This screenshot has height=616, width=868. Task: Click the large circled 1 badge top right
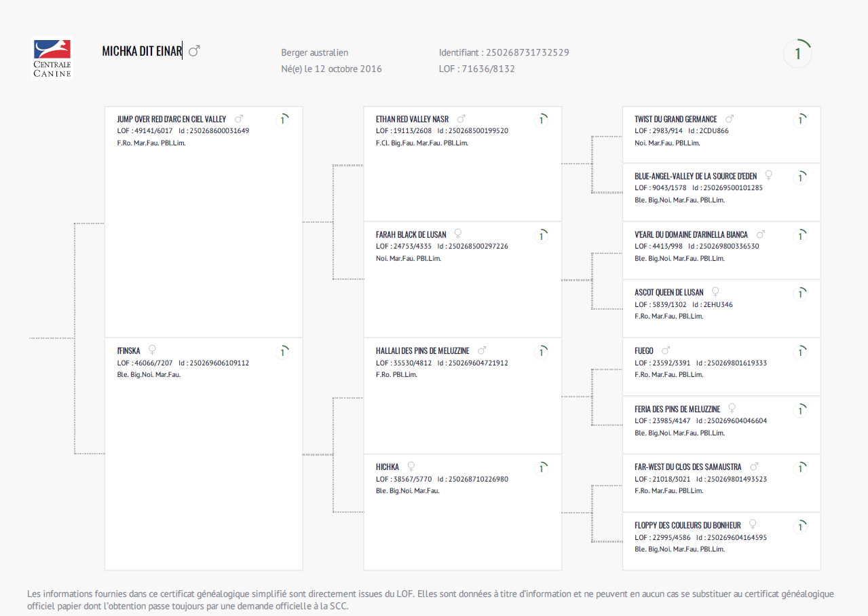(x=798, y=54)
